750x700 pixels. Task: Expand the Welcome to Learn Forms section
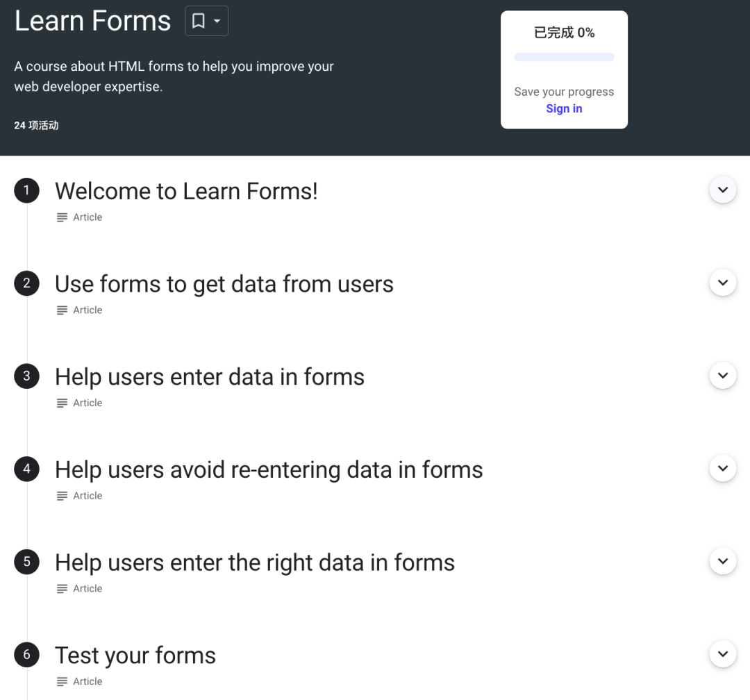point(723,190)
